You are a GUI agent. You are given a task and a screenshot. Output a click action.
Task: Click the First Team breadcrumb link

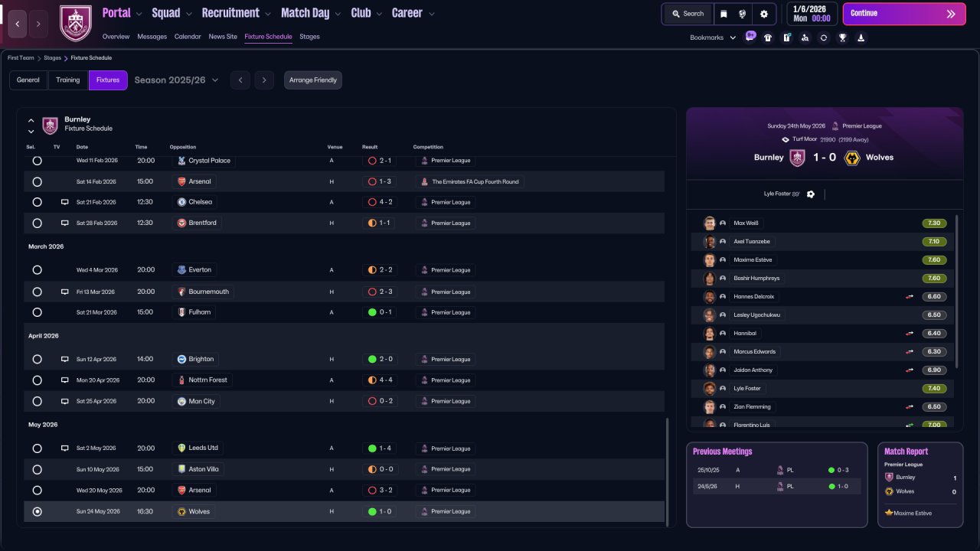point(22,58)
